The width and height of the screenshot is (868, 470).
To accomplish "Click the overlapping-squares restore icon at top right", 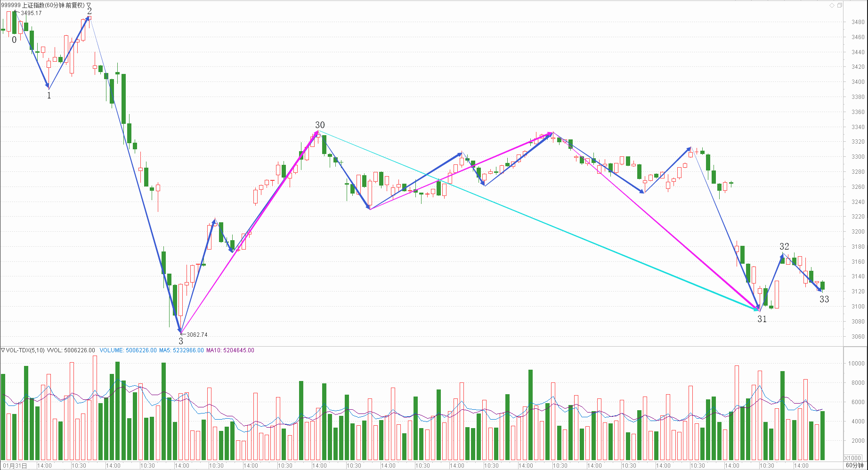I will [840, 5].
